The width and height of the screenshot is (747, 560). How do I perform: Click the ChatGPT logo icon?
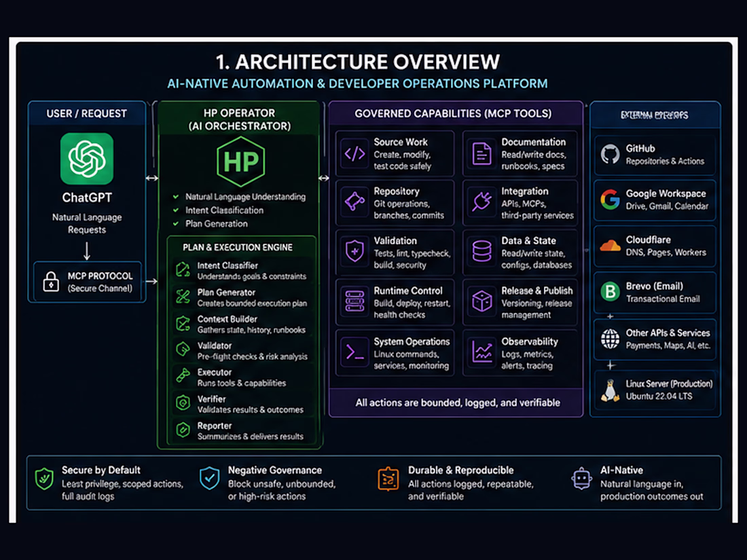87,159
